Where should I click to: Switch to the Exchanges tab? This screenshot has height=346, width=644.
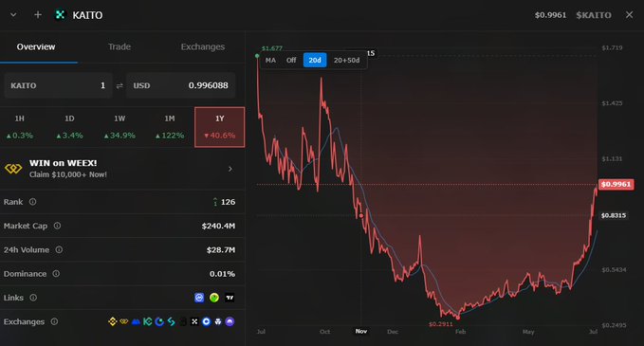(203, 46)
